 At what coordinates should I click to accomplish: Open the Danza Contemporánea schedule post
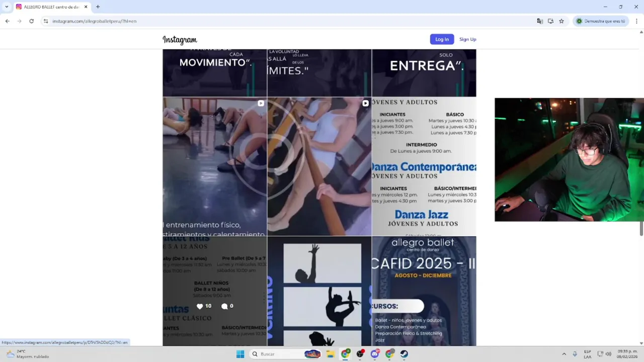point(424,166)
